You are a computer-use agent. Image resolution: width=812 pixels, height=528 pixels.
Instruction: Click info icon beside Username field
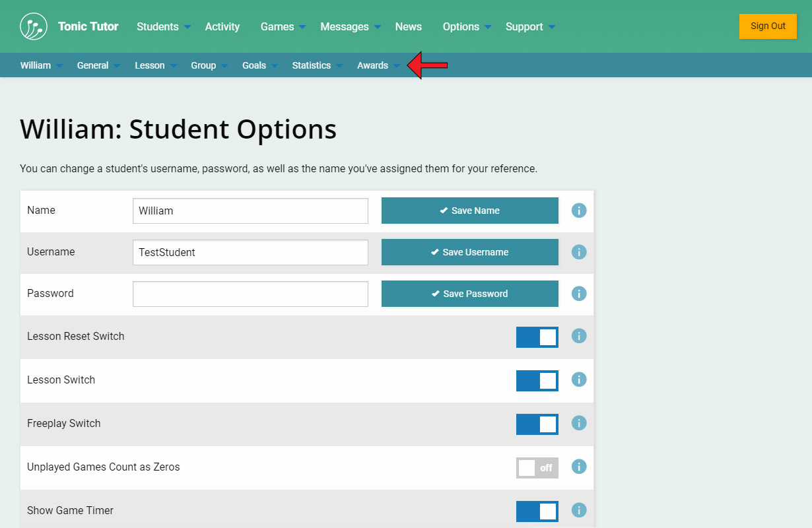coord(579,252)
